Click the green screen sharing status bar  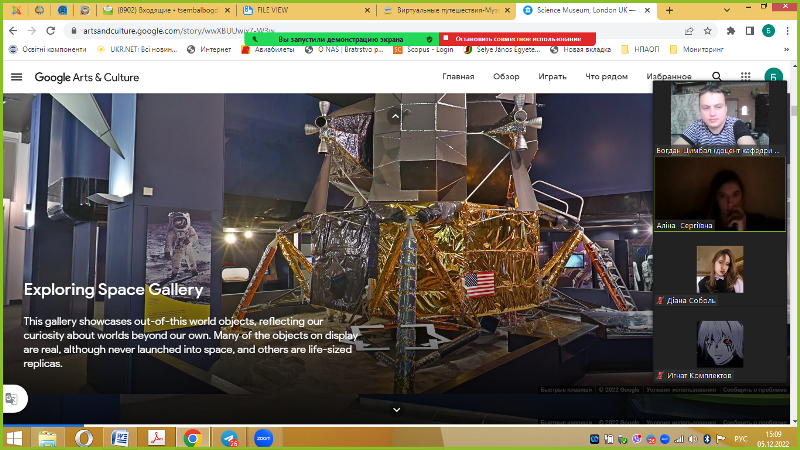(341, 39)
